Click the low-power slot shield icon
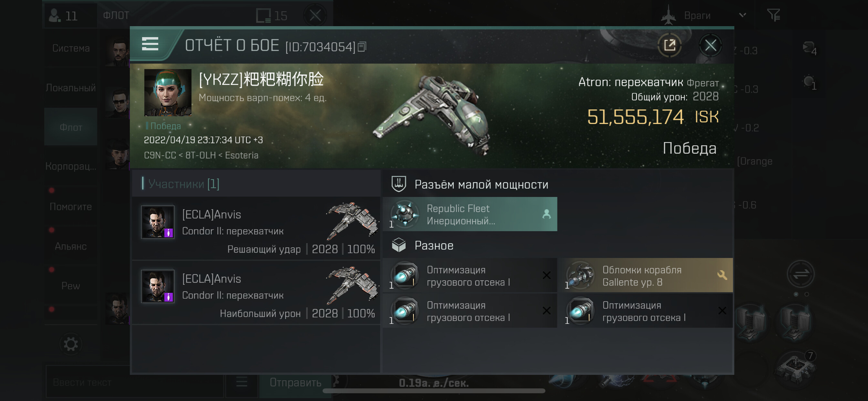868x401 pixels. click(398, 184)
